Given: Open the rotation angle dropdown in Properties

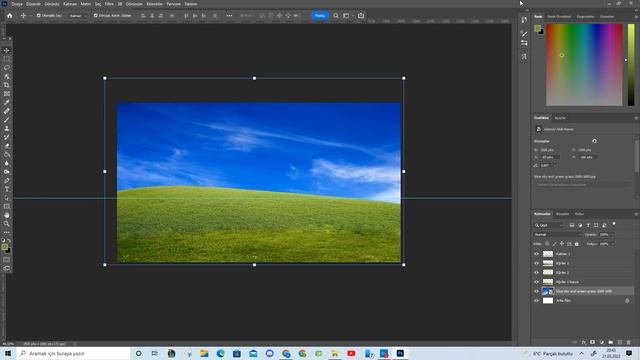Looking at the screenshot, I should pos(554,165).
